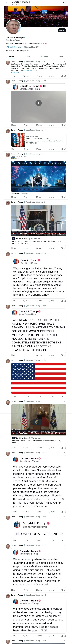72x644 pixels.
Task: Like the tsunami warning post
Action: (x=37, y=76)
